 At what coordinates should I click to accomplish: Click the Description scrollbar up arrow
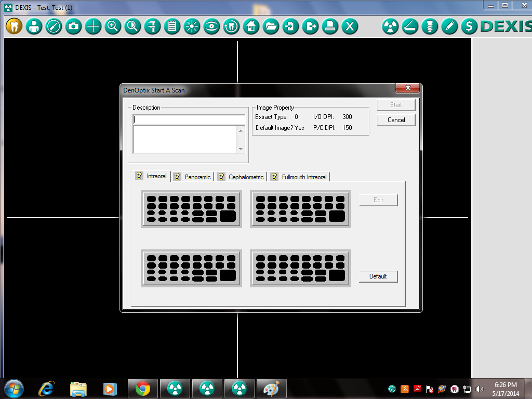(x=241, y=130)
